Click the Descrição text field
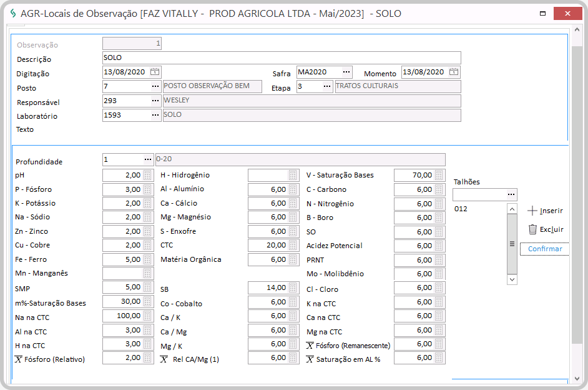This screenshot has height=390, width=588. [x=281, y=58]
